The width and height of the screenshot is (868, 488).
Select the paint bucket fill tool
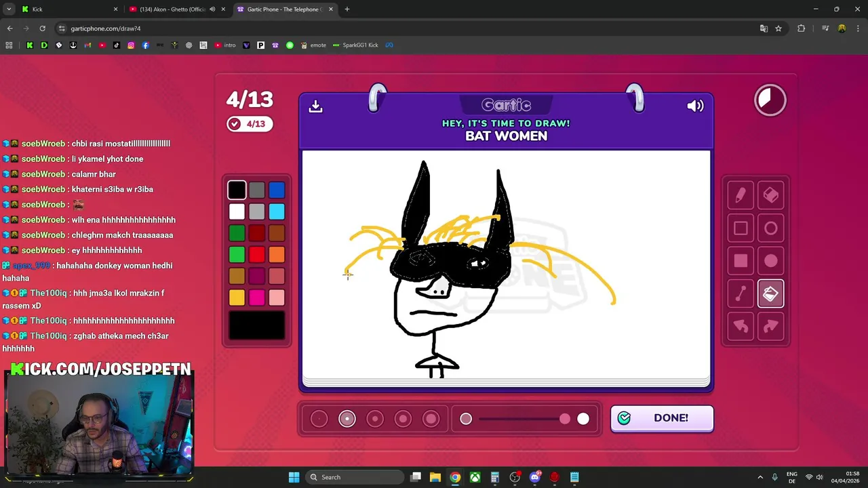(x=771, y=293)
